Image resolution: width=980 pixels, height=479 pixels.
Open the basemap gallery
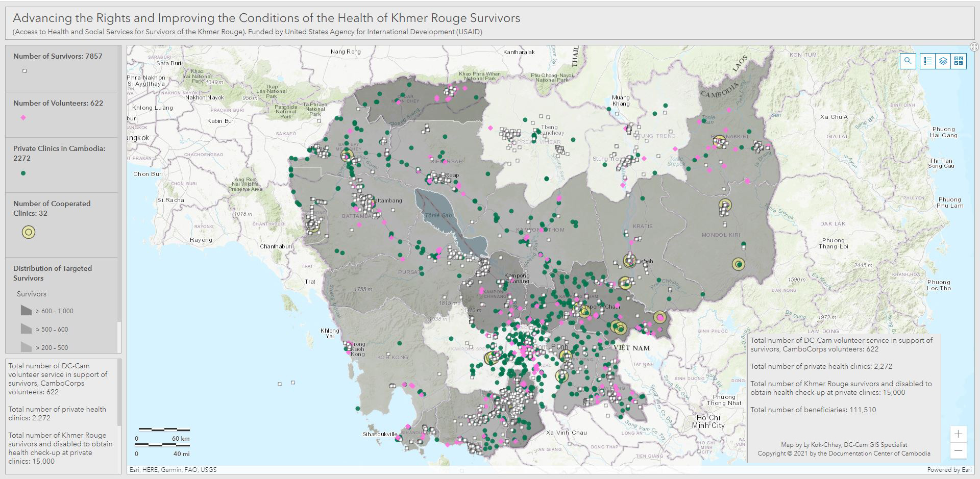coord(959,61)
